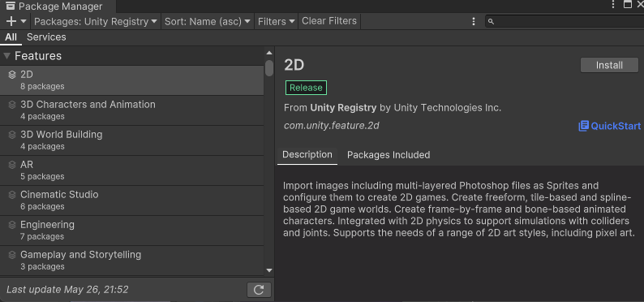The image size is (644, 302).
Task: Click the Clear Filters button
Action: pos(329,21)
